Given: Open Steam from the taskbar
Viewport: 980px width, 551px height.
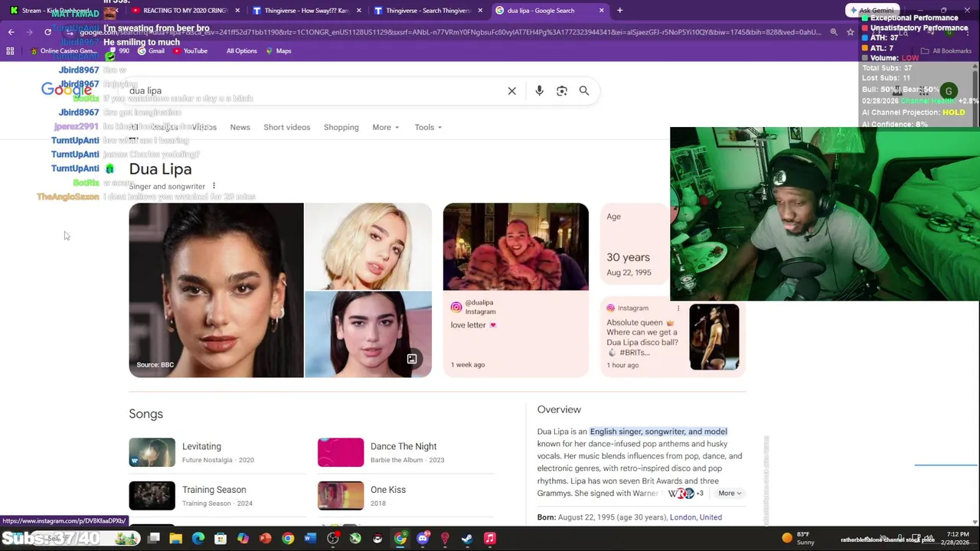Looking at the screenshot, I should click(x=467, y=539).
